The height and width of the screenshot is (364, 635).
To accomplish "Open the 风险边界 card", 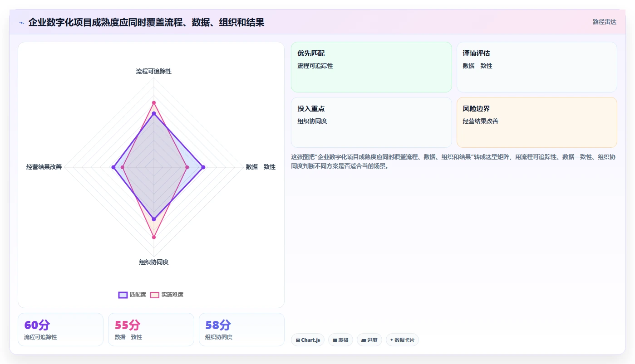I will (537, 122).
